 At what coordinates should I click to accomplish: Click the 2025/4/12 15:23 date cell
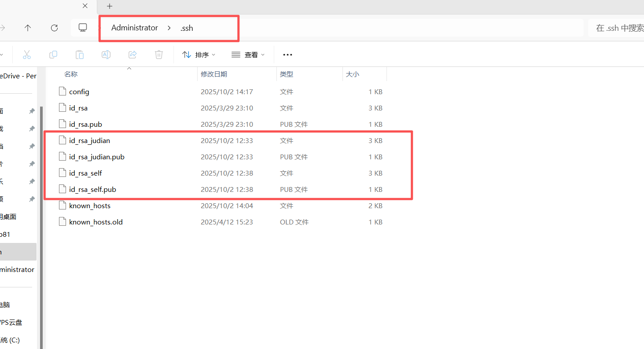227,222
